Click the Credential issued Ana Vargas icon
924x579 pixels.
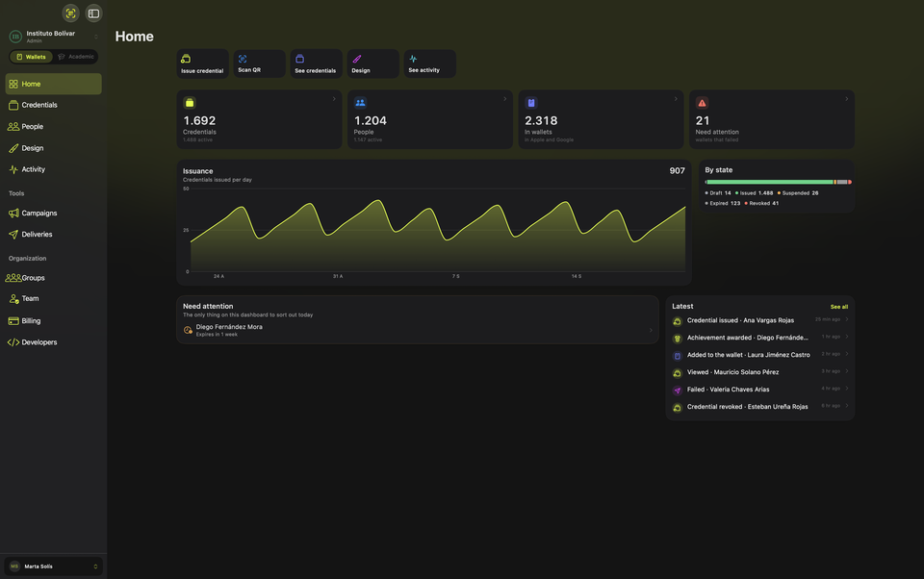(677, 321)
